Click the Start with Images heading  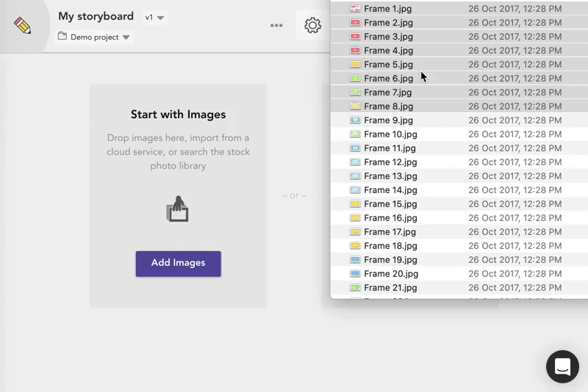coord(178,115)
